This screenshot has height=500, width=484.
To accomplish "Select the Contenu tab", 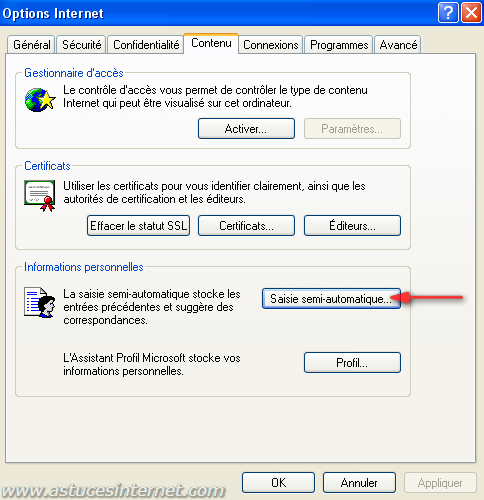I will click(x=211, y=43).
